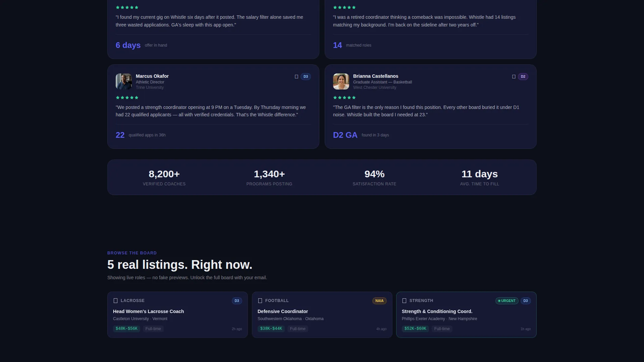Click the $48K–$56K salary tag
The width and height of the screenshot is (644, 362).
126,329
